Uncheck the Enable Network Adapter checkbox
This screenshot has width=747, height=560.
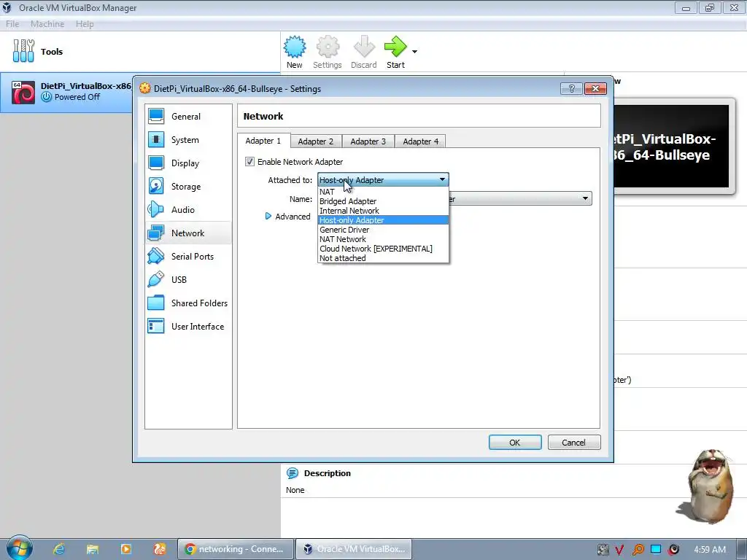click(x=249, y=161)
